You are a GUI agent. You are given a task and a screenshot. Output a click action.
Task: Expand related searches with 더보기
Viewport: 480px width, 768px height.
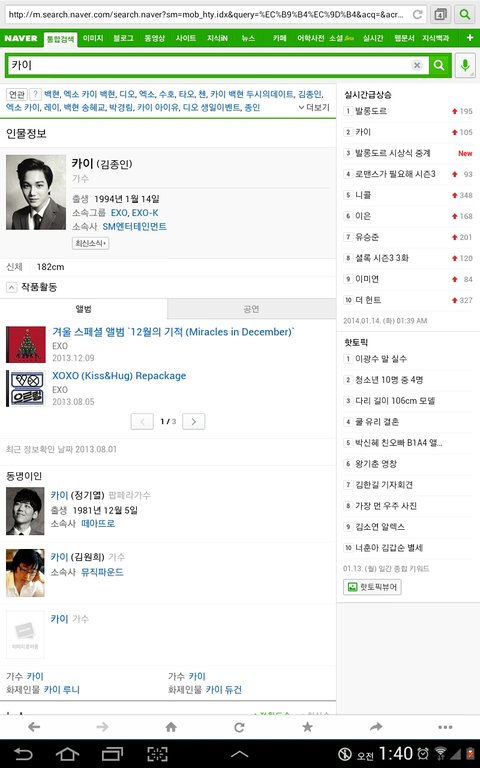tap(314, 107)
